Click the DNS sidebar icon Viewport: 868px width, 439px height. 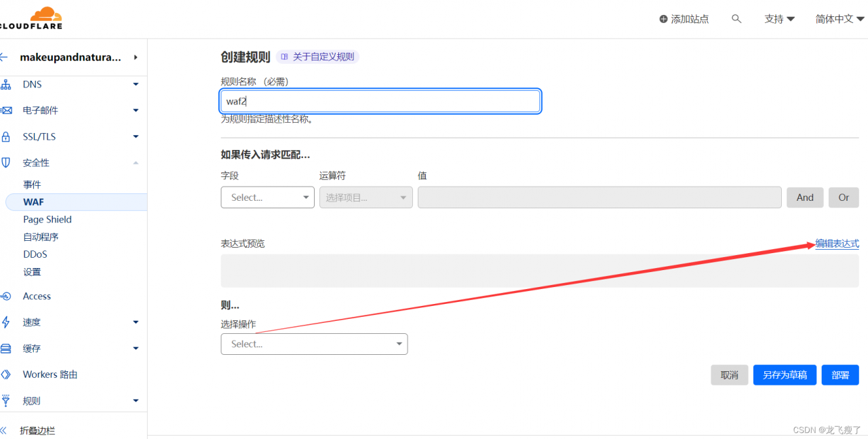[5, 84]
